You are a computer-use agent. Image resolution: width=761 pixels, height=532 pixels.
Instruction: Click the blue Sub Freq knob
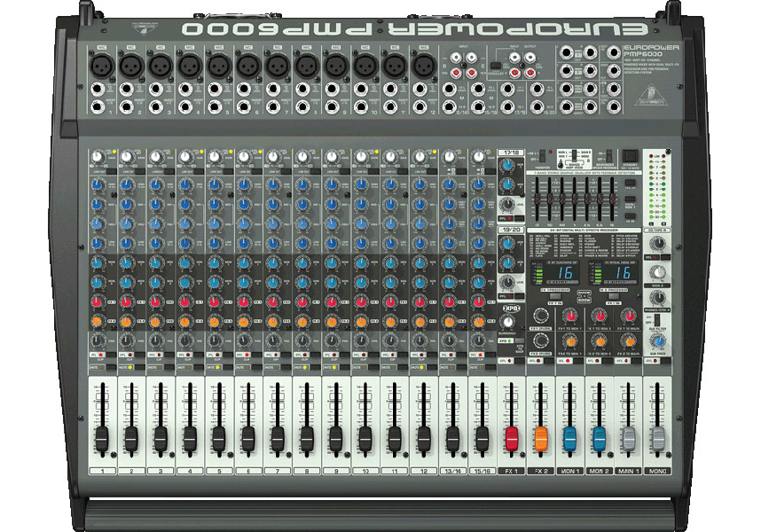[x=658, y=342]
